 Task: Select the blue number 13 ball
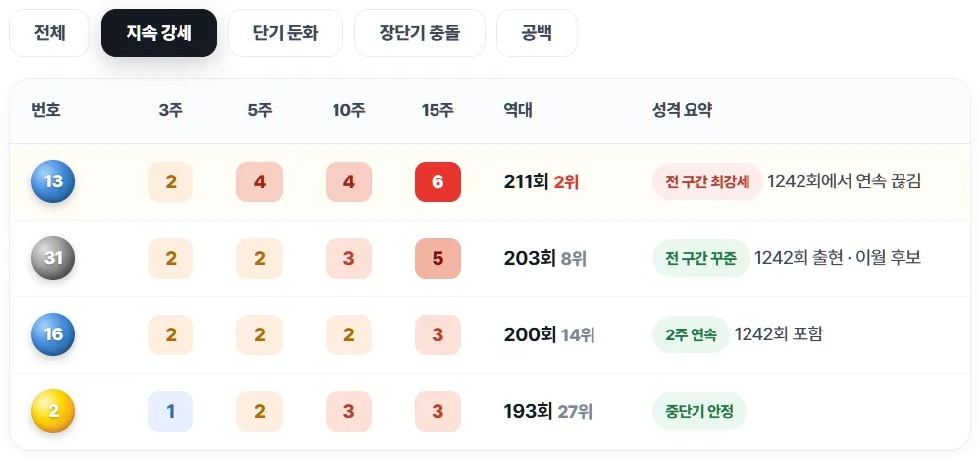point(53,181)
